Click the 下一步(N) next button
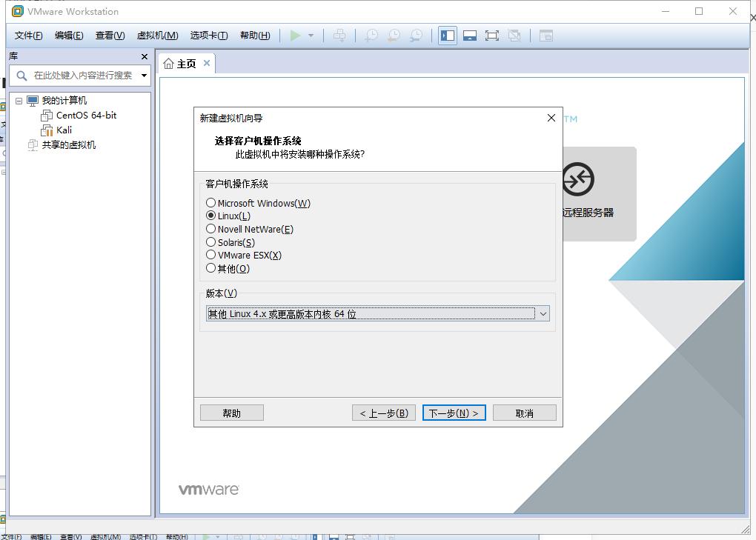 click(454, 413)
